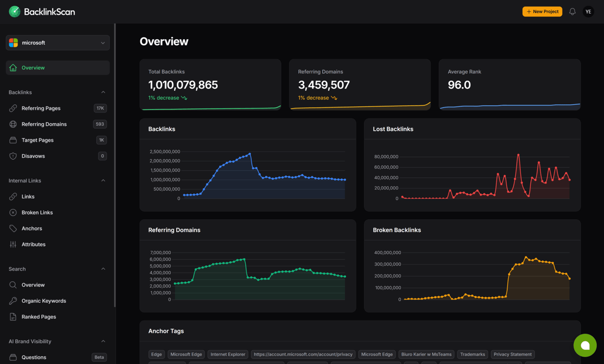The width and height of the screenshot is (604, 364).
Task: Collapse the Search sidebar section
Action: [103, 269]
